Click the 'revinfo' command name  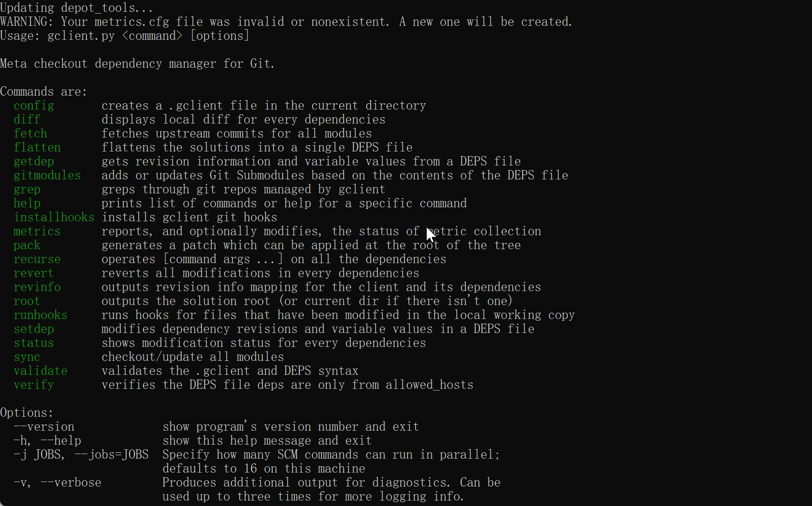37,287
